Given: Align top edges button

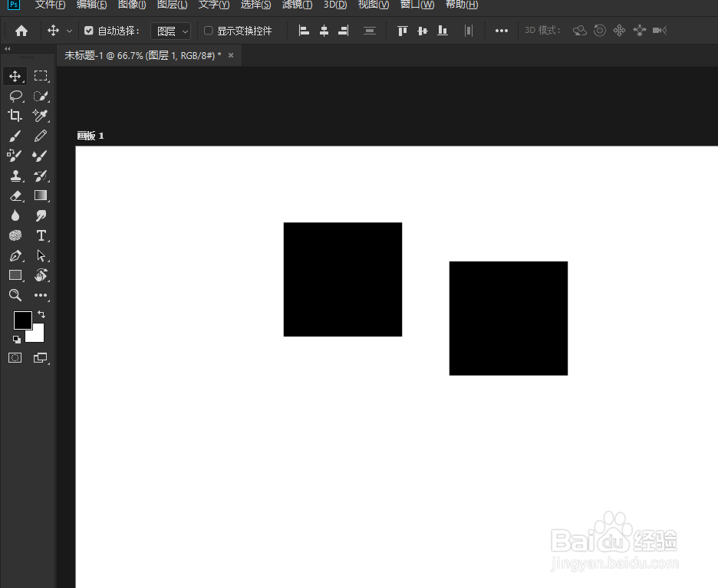Looking at the screenshot, I should point(403,31).
